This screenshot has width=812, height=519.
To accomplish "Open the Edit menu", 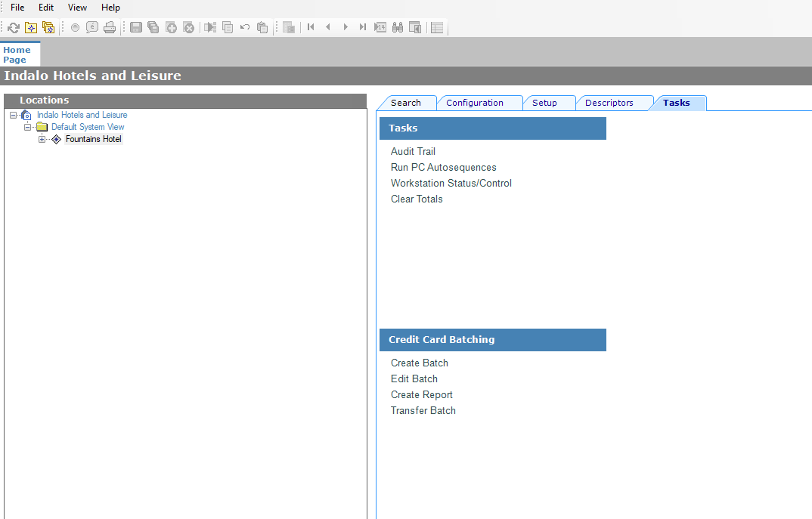I will click(46, 8).
